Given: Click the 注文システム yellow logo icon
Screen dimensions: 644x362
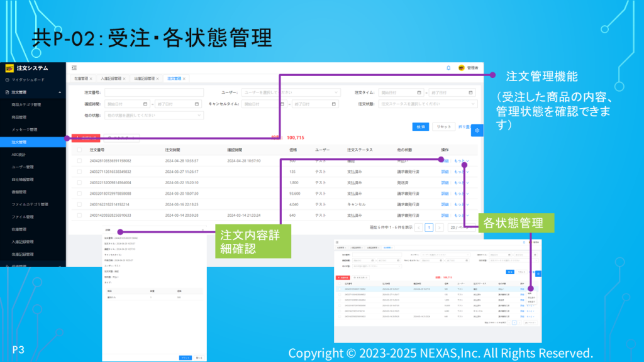Looking at the screenshot, I should click(x=9, y=68).
